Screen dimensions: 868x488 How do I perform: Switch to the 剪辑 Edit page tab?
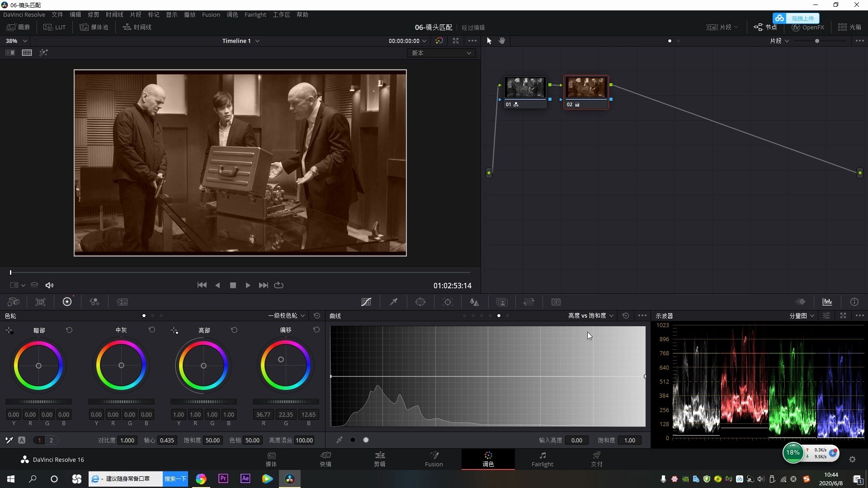380,459
